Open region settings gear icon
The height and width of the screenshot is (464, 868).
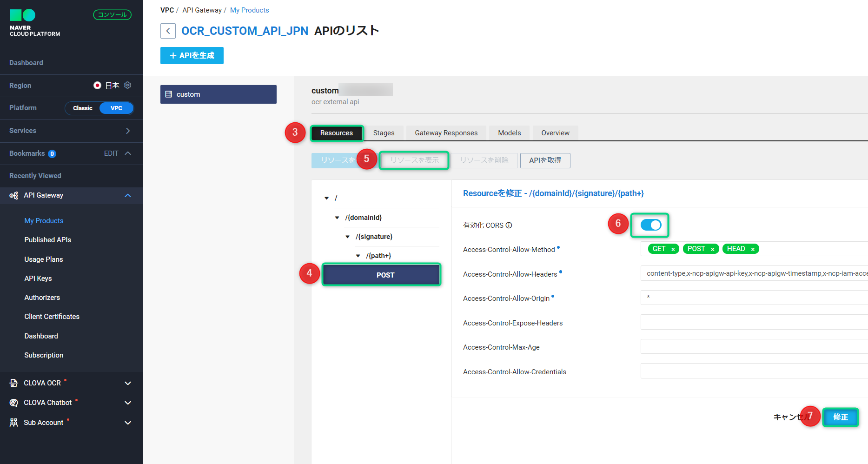128,85
